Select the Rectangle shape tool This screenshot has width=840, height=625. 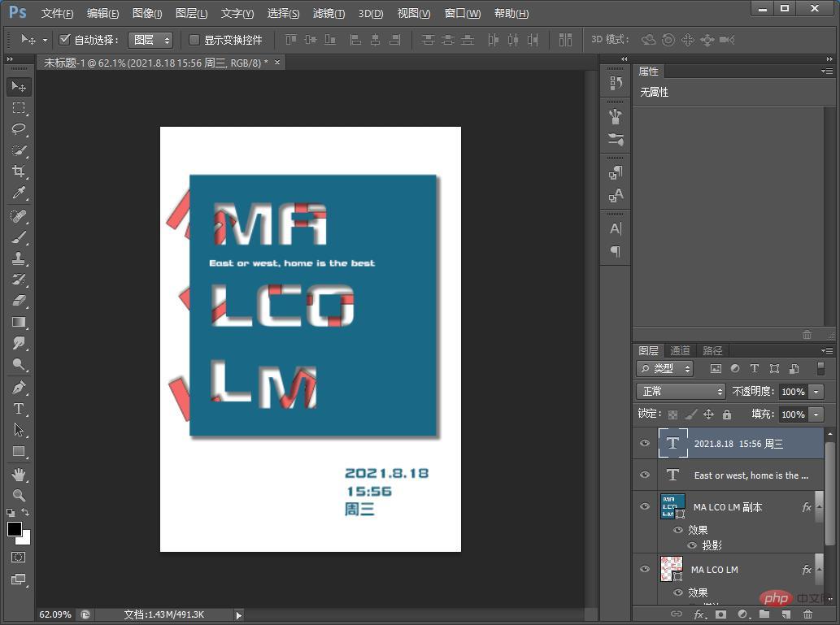click(19, 451)
